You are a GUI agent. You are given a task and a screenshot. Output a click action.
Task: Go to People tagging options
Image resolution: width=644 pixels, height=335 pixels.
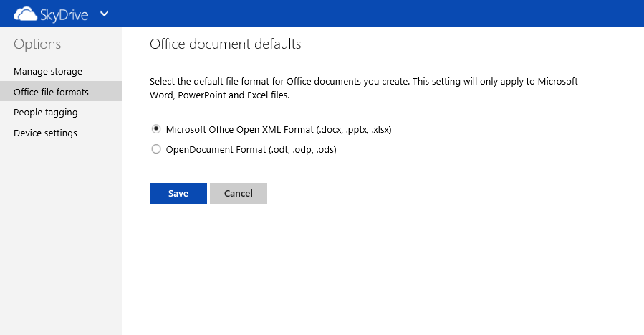[45, 113]
